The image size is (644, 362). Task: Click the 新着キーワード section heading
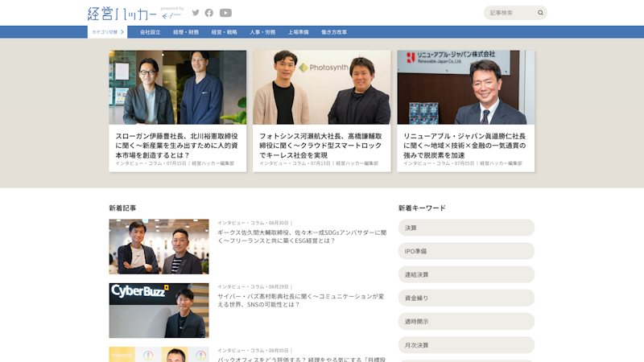tap(422, 208)
